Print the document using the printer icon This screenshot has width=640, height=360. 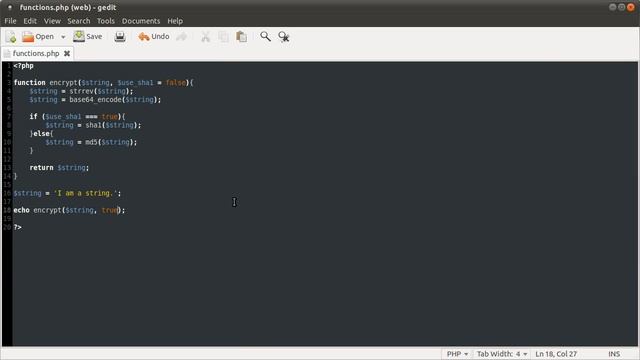coord(120,37)
